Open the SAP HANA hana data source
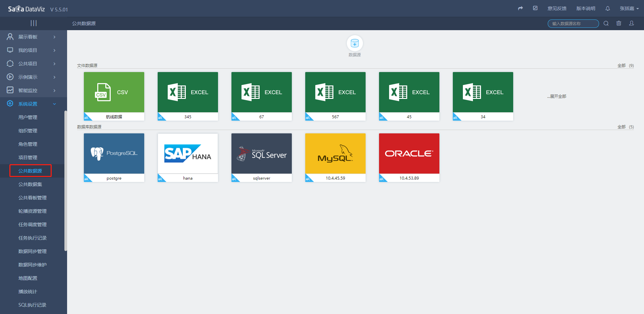This screenshot has height=314, width=644. pos(188,158)
